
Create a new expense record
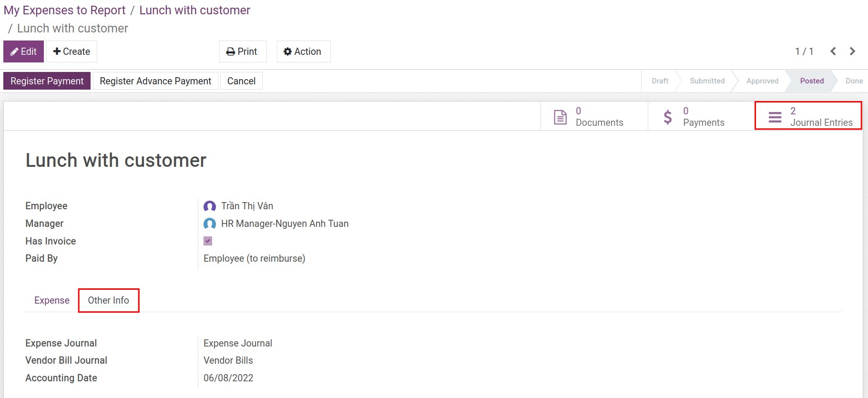pos(71,51)
